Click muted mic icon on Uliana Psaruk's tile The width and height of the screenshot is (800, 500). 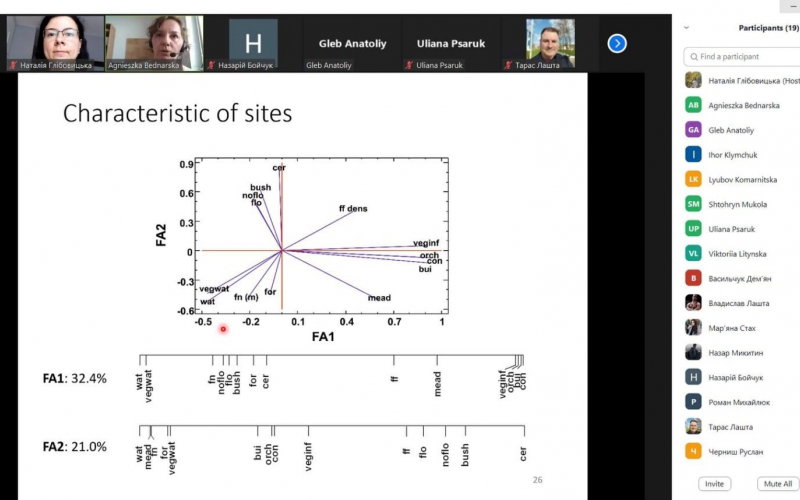point(409,65)
